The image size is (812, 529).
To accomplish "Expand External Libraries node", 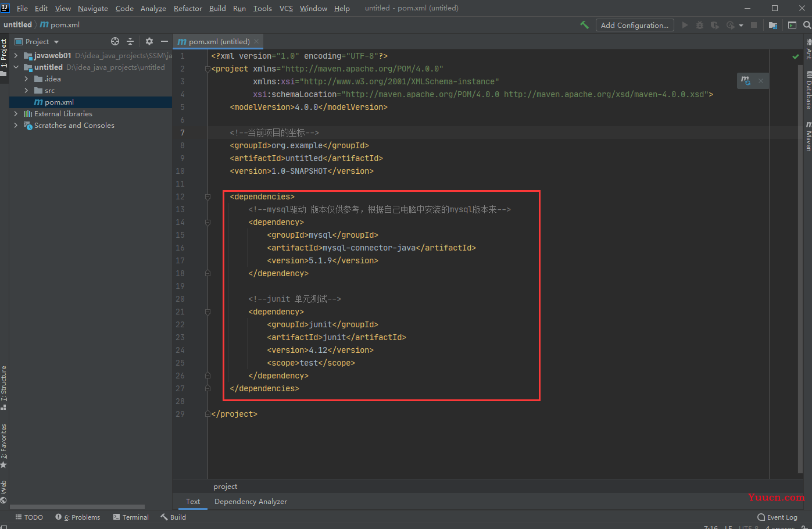I will click(16, 114).
